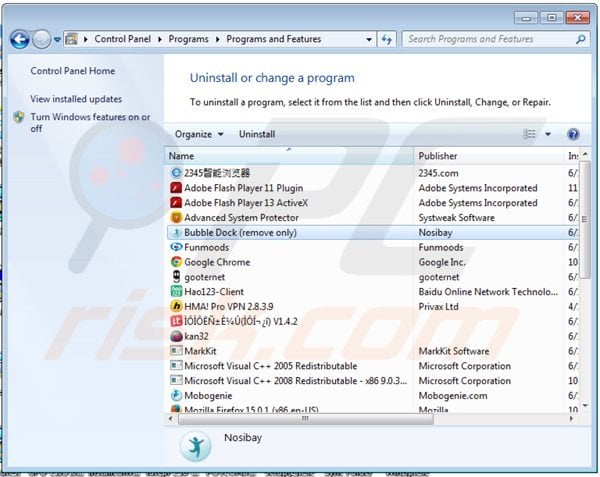Open Control Panel Home link
The width and height of the screenshot is (600, 477).
point(73,71)
